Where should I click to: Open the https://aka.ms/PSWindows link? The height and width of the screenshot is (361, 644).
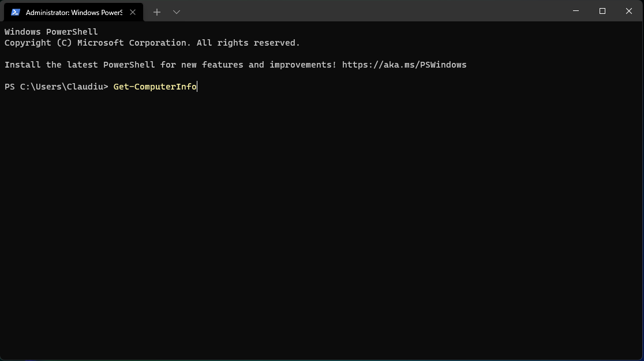(404, 64)
